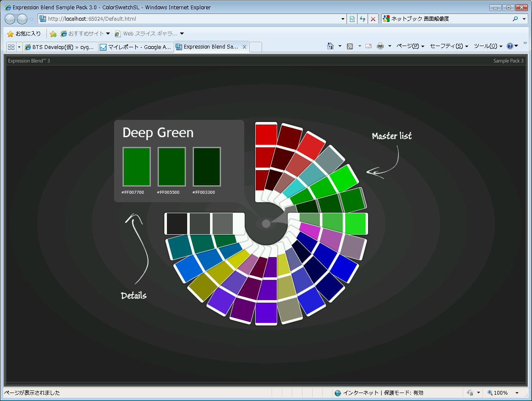Switch to the BTS Develop tab

61,47
